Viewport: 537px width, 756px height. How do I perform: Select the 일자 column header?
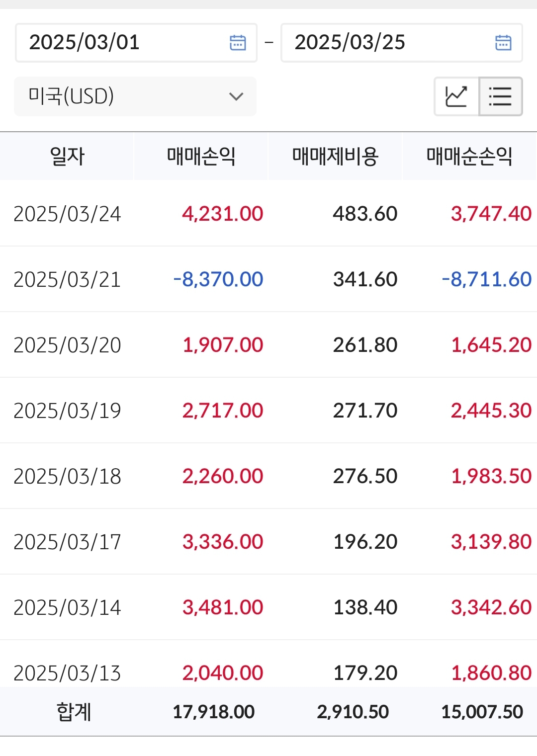tap(67, 156)
